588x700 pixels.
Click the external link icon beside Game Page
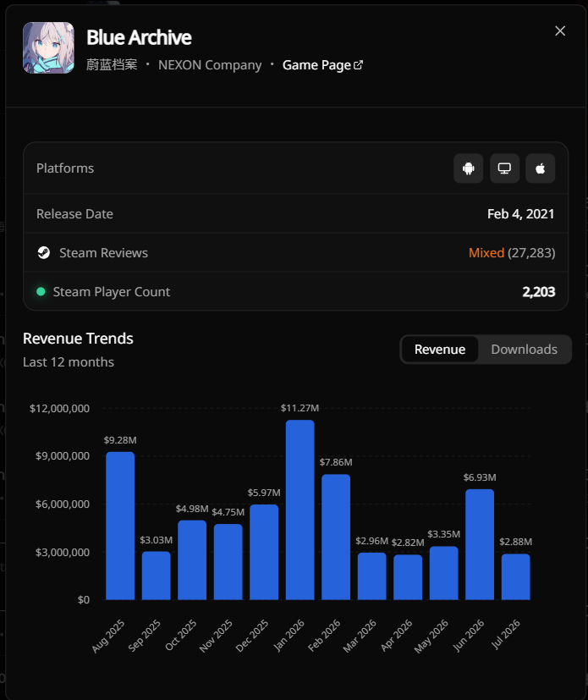(358, 65)
